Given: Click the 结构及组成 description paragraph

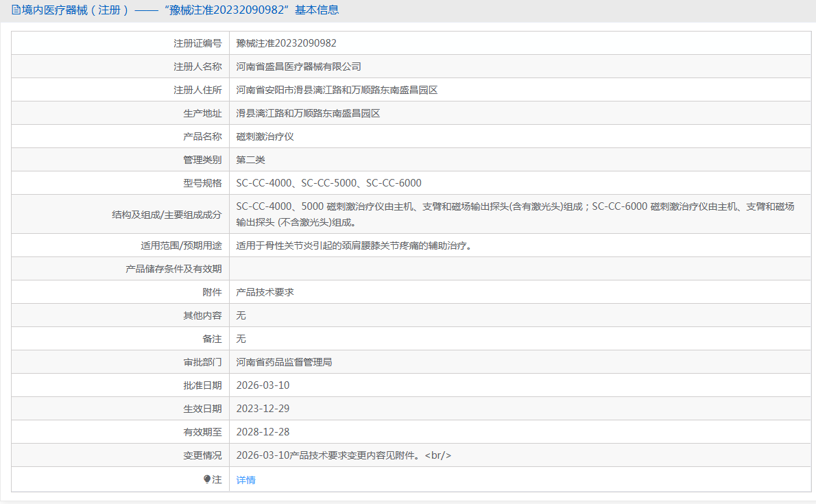Looking at the screenshot, I should point(515,215).
